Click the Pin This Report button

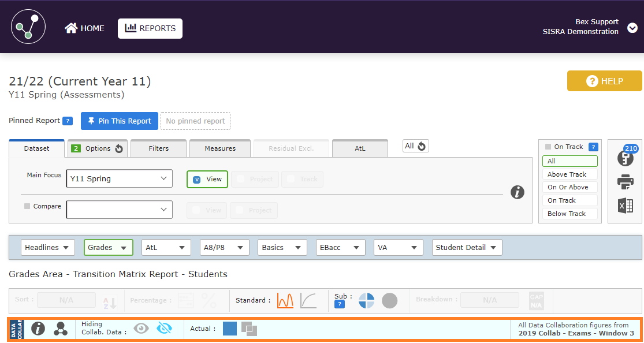119,121
